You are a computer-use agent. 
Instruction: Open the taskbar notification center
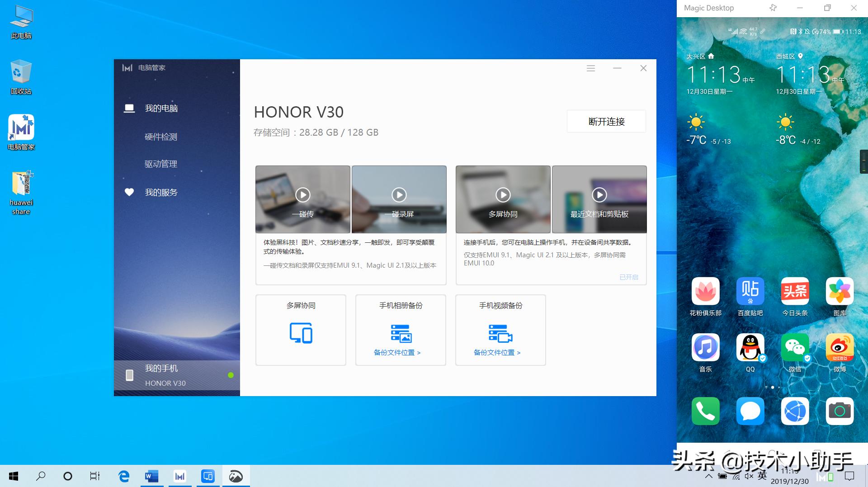(x=849, y=476)
